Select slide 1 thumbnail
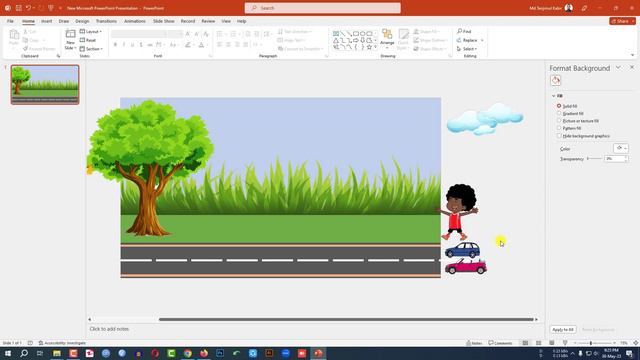Viewport: 640px width, 360px height. click(x=45, y=84)
